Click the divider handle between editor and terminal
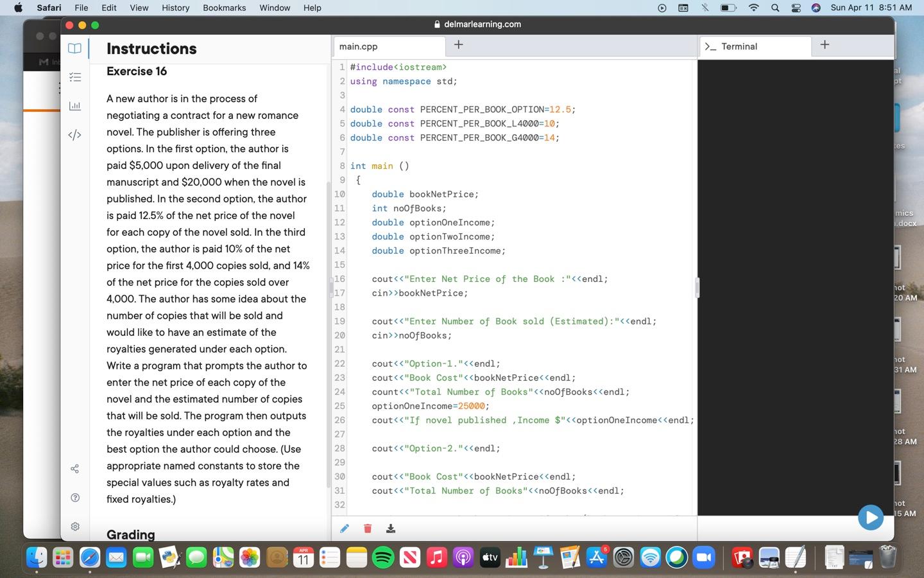The width and height of the screenshot is (924, 578). point(697,287)
